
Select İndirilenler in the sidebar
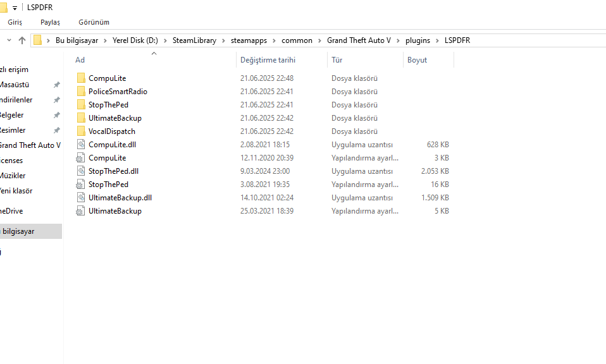pos(16,100)
